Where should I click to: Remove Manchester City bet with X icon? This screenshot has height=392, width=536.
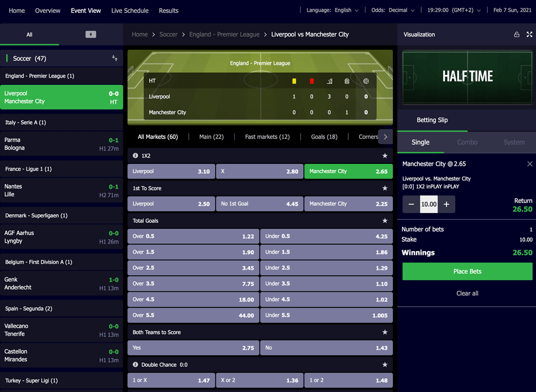pyautogui.click(x=530, y=164)
